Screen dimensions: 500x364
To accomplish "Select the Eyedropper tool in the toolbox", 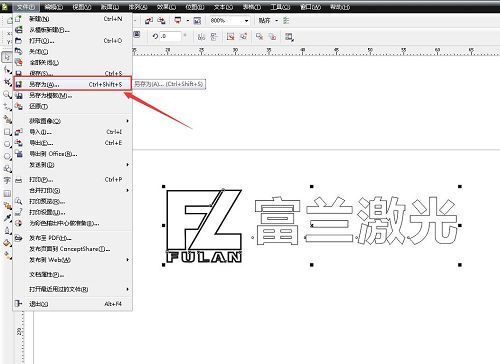I will (7, 218).
